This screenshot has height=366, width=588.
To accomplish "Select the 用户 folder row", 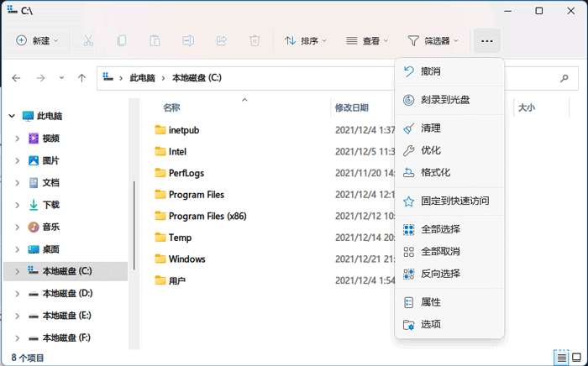I will click(177, 280).
